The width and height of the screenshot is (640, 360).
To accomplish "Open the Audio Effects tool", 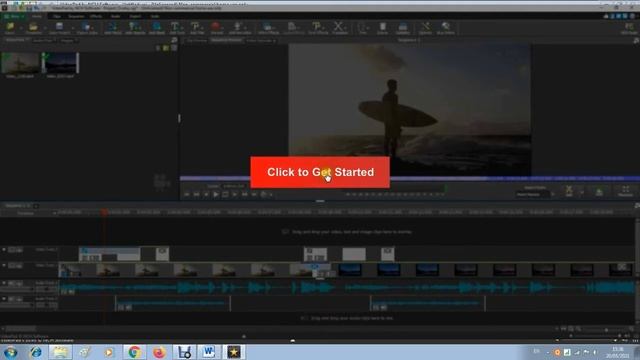I will 293,28.
